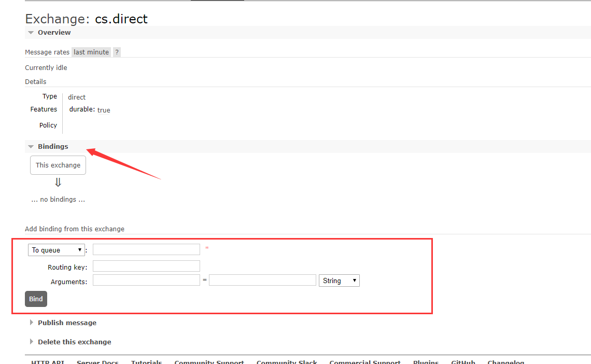Open the '?' help next to message rates
This screenshot has height=364, width=591.
pyautogui.click(x=117, y=52)
